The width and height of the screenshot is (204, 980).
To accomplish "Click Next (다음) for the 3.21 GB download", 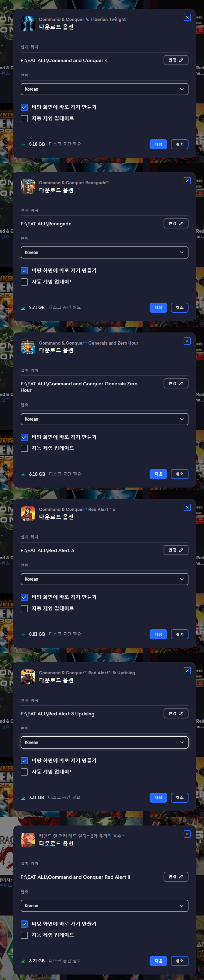I will click(158, 961).
